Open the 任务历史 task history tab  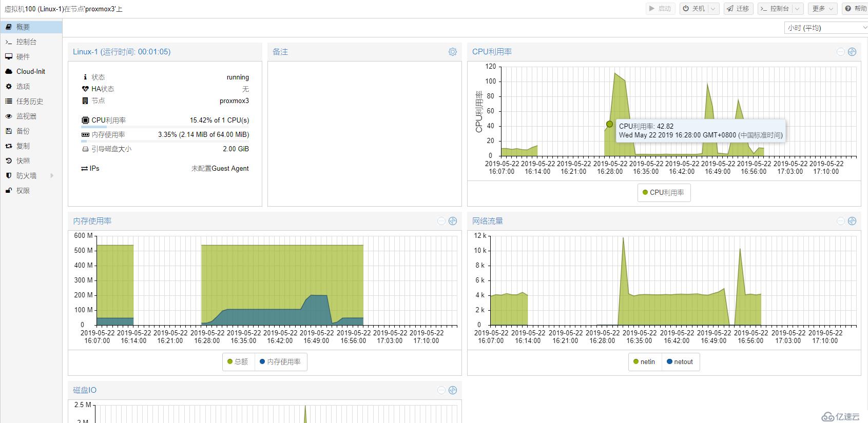tap(31, 101)
